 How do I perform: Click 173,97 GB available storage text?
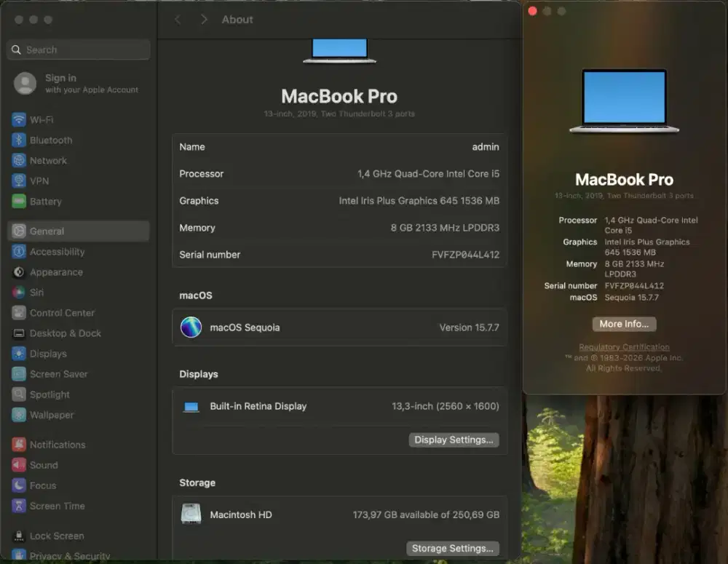pos(426,515)
